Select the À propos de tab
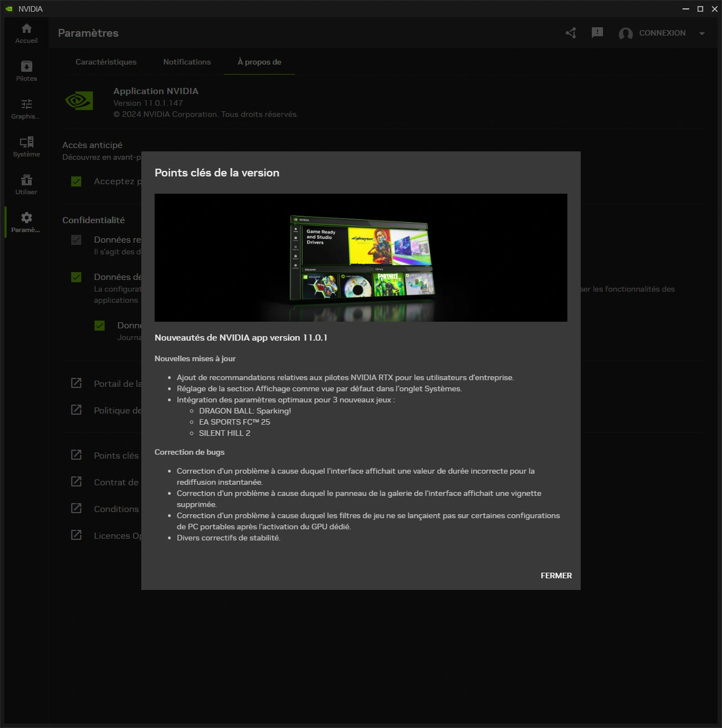Screen dimensions: 722x728 [259, 62]
